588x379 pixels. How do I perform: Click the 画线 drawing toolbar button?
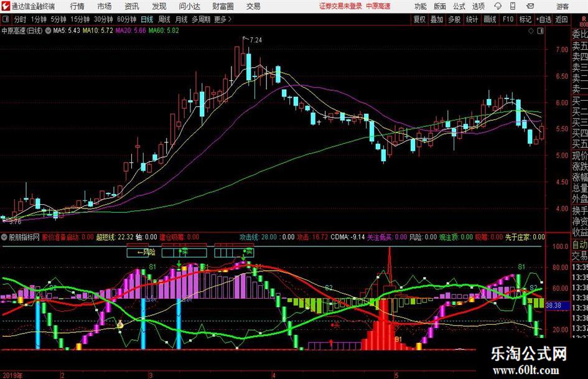pos(490,19)
